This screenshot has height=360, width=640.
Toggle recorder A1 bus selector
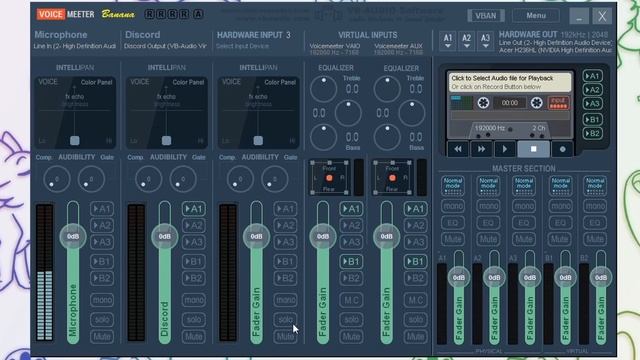pyautogui.click(x=593, y=76)
